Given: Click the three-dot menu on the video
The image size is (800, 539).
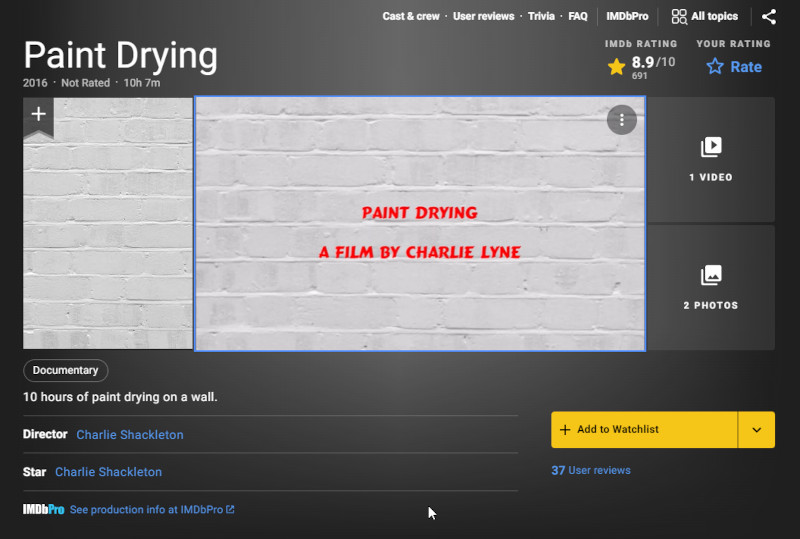Looking at the screenshot, I should (x=621, y=120).
